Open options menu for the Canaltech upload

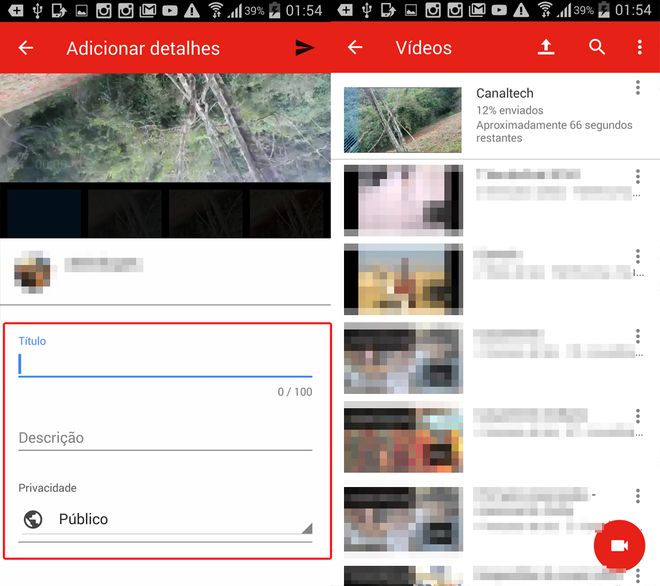[x=638, y=88]
